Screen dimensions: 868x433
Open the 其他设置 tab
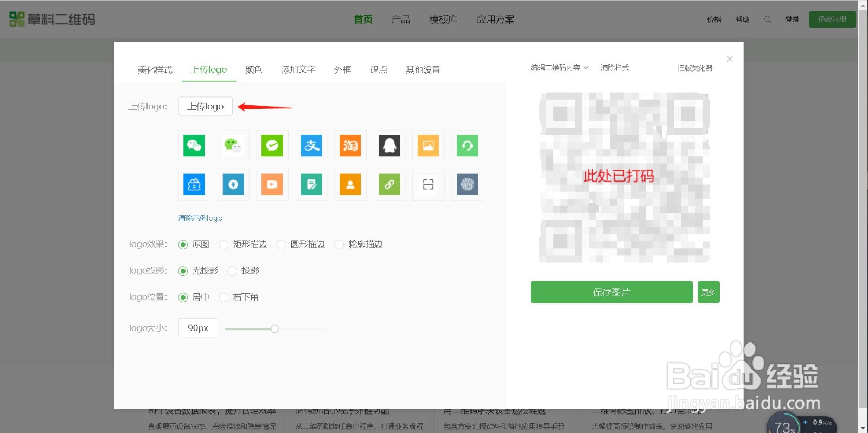click(423, 70)
